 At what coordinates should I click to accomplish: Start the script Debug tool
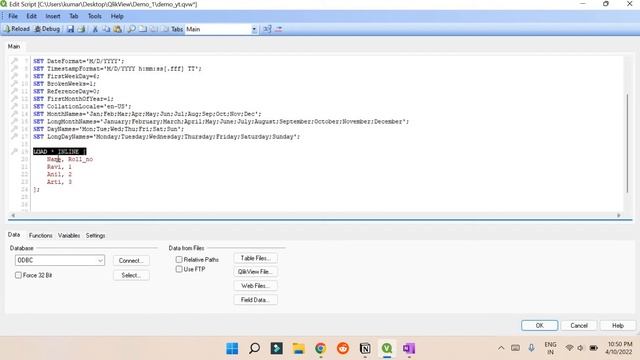[48, 29]
